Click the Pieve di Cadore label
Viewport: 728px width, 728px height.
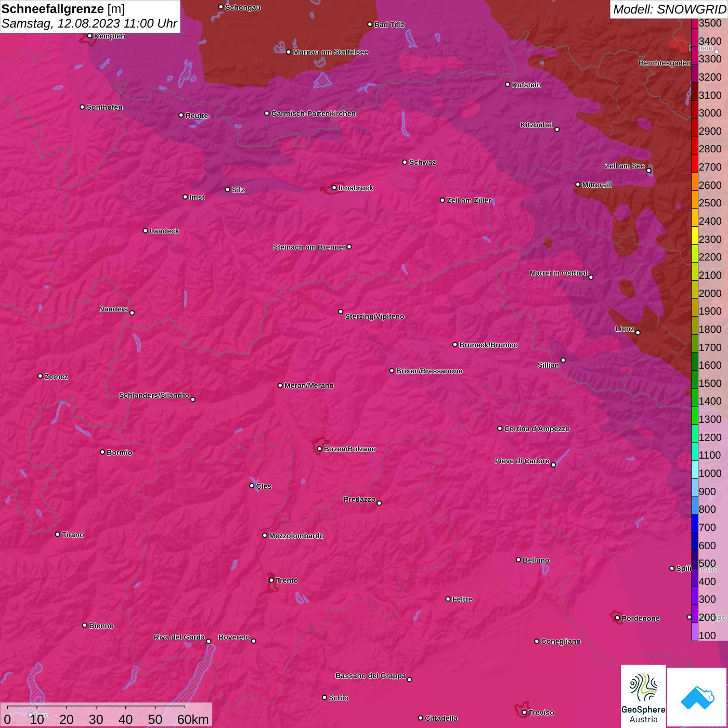pyautogui.click(x=522, y=461)
